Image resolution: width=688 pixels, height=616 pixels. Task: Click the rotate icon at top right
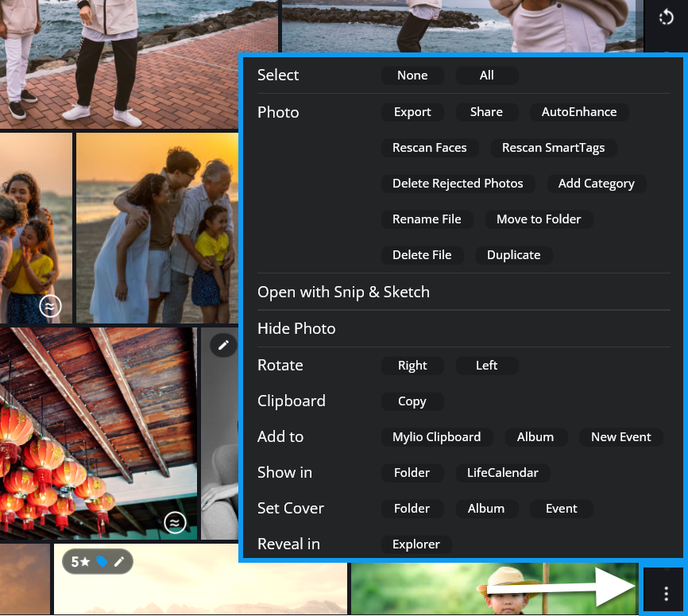[x=666, y=17]
